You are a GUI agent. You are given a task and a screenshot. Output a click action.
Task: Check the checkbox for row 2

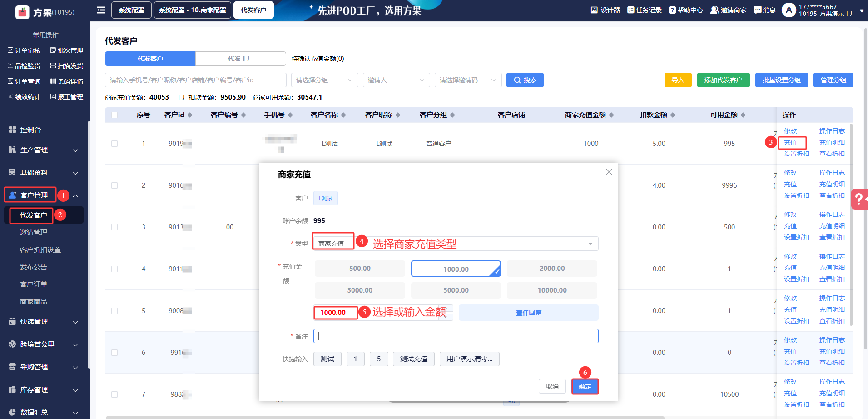click(114, 185)
